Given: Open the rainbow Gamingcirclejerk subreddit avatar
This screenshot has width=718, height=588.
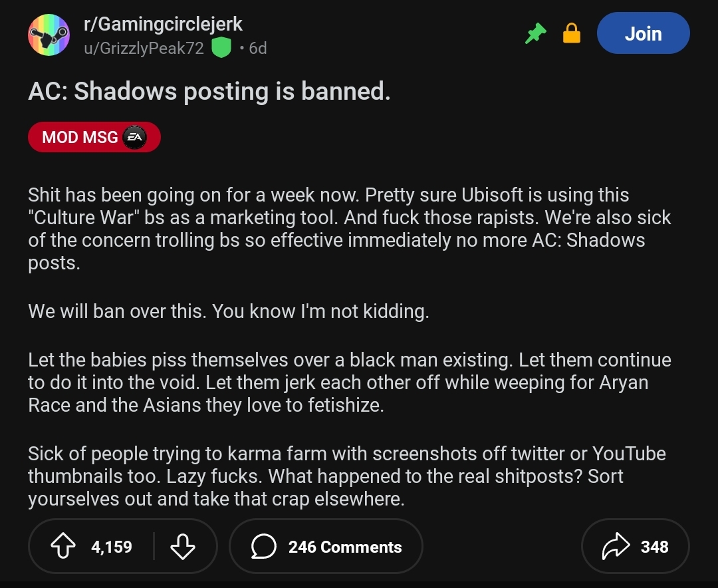Looking at the screenshot, I should pos(49,35).
